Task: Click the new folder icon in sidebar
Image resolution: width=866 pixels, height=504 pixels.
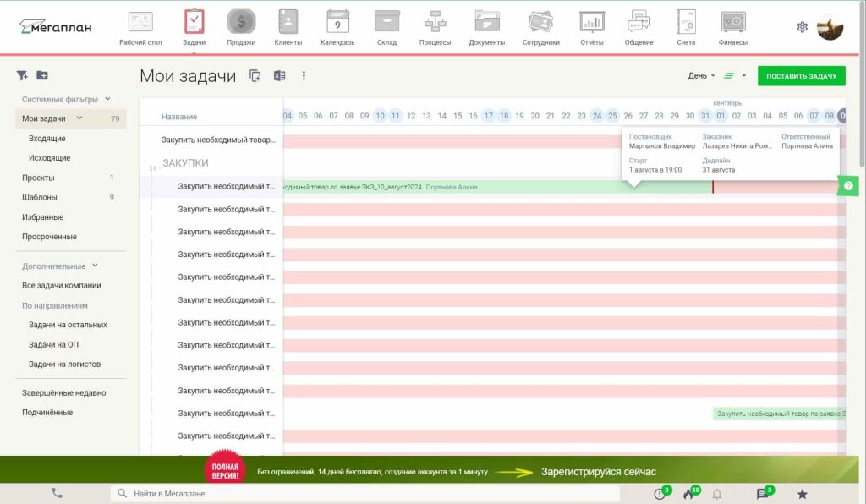Action: pos(42,75)
